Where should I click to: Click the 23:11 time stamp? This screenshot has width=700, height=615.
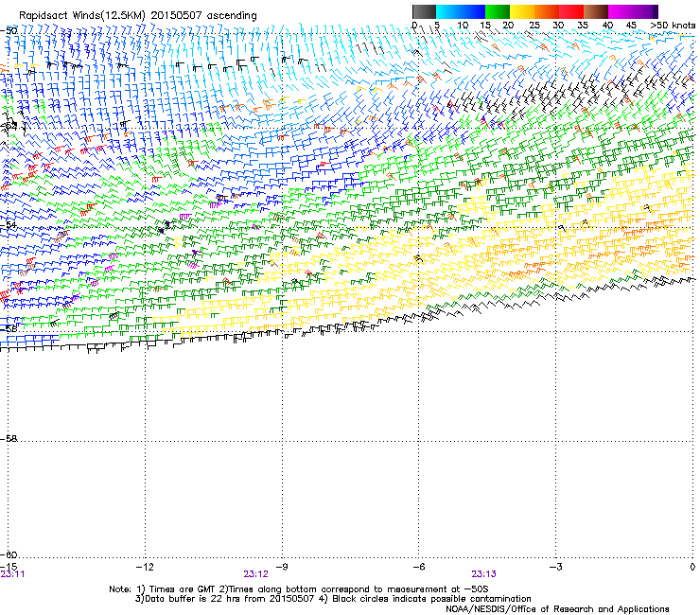point(12,574)
